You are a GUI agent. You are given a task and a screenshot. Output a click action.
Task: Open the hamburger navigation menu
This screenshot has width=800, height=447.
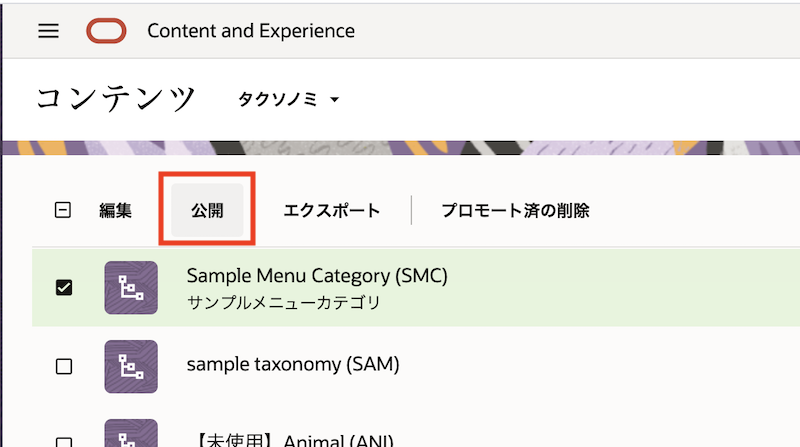[48, 31]
